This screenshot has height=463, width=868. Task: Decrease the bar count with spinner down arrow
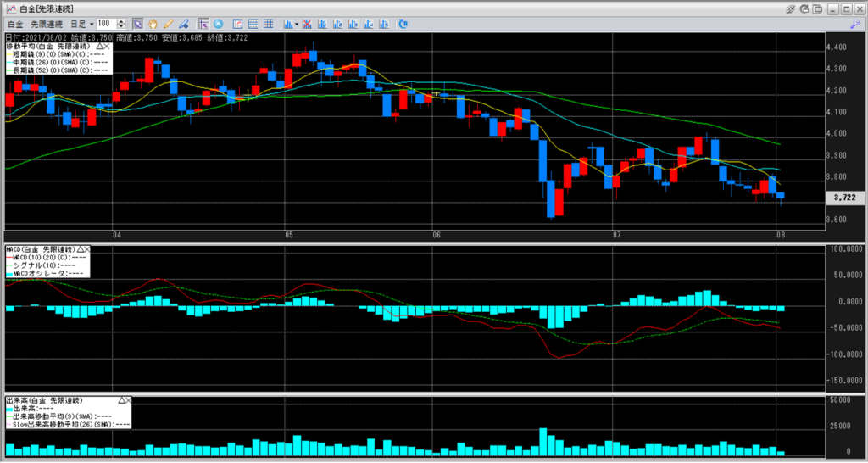click(121, 26)
